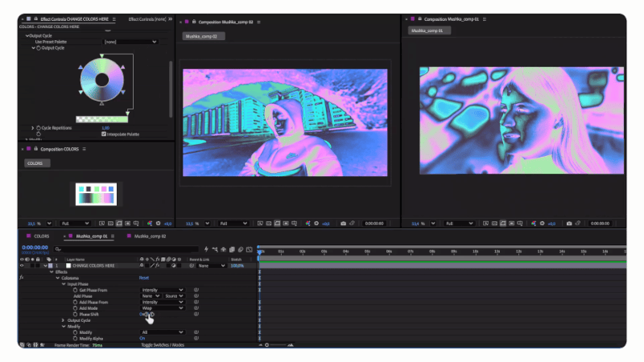Viewport: 644px width, 362px height.
Task: Toggle lock on Composition Mushka_comp 02 panel
Action: click(x=194, y=22)
